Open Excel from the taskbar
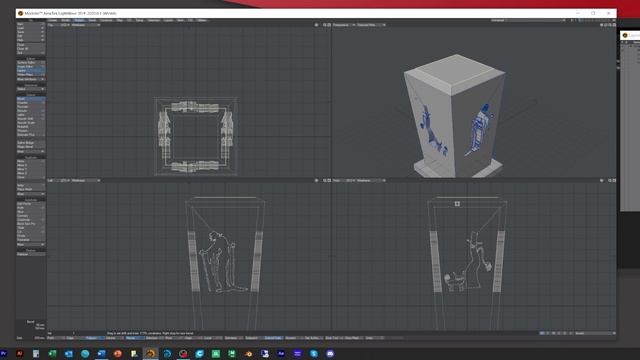640x360 pixels. point(52,353)
